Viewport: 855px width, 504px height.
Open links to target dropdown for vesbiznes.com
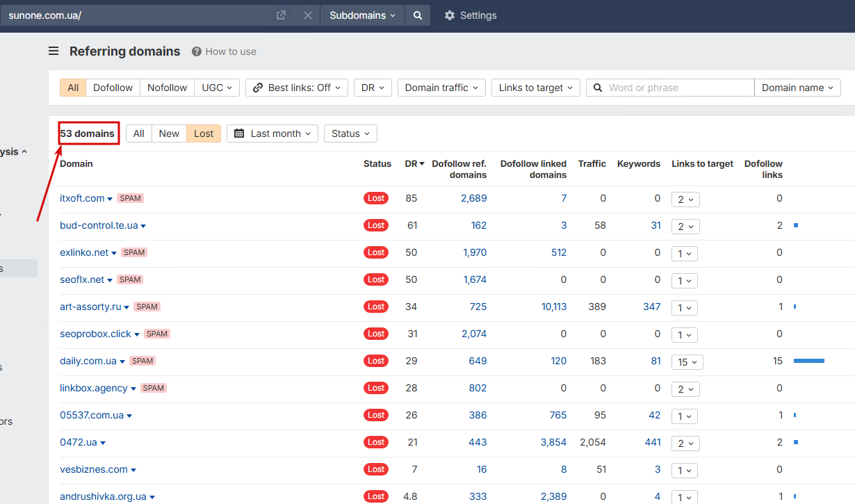pyautogui.click(x=685, y=470)
